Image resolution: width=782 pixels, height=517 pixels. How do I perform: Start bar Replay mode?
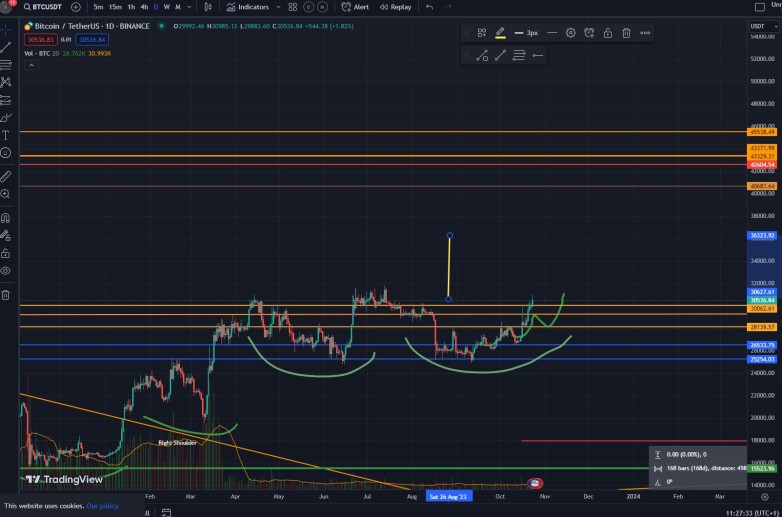(x=395, y=7)
